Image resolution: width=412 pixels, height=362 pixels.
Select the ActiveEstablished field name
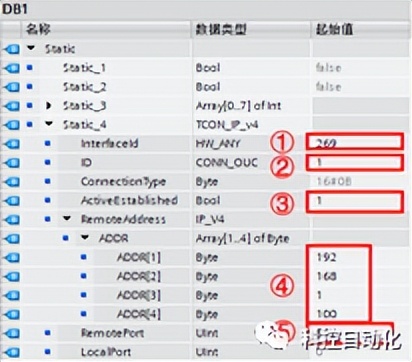pyautogui.click(x=129, y=200)
